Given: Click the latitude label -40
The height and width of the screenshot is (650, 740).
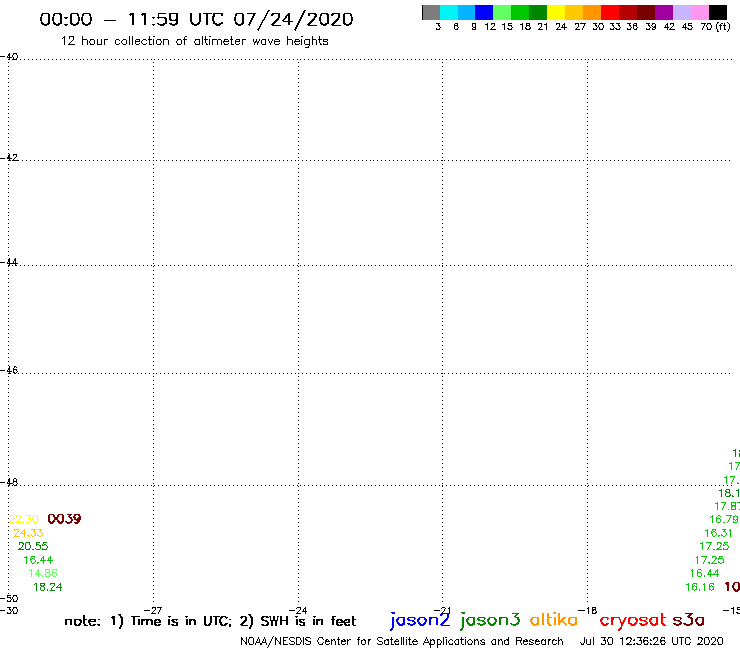Looking at the screenshot, I should [x=9, y=57].
